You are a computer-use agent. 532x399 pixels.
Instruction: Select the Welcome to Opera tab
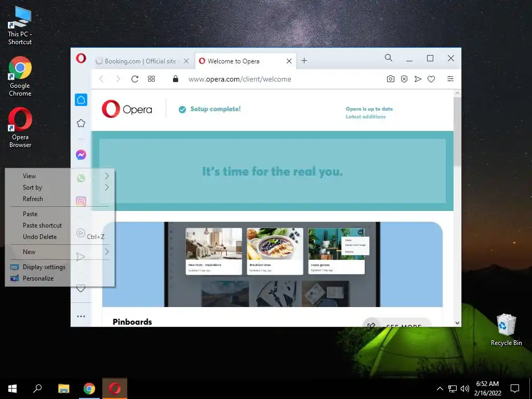(x=246, y=61)
